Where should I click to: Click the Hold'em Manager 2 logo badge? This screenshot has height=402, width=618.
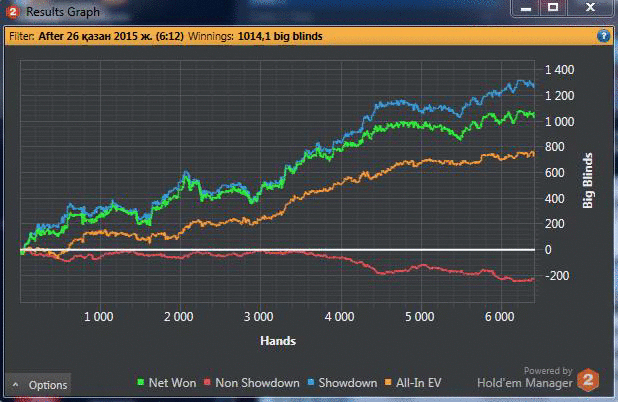tap(590, 380)
